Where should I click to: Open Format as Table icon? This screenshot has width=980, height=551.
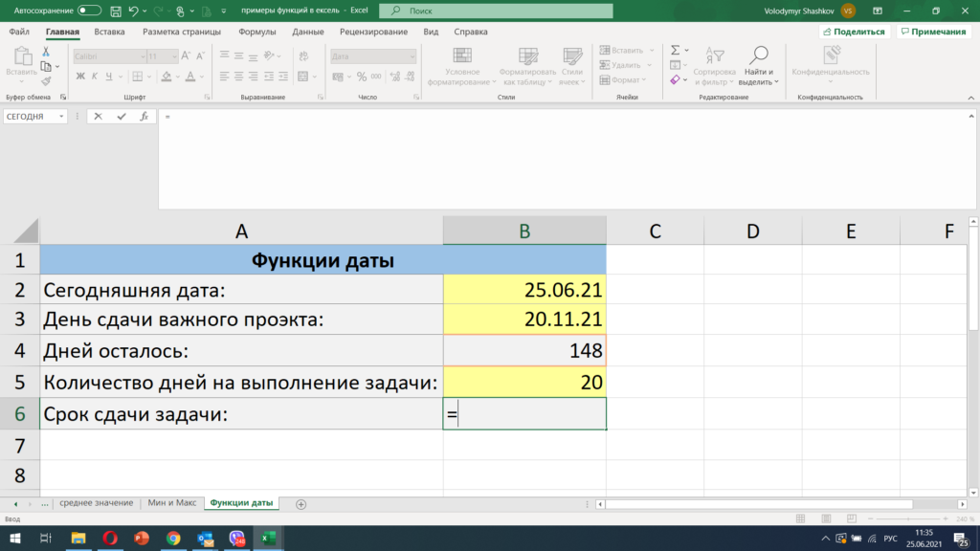pos(528,55)
